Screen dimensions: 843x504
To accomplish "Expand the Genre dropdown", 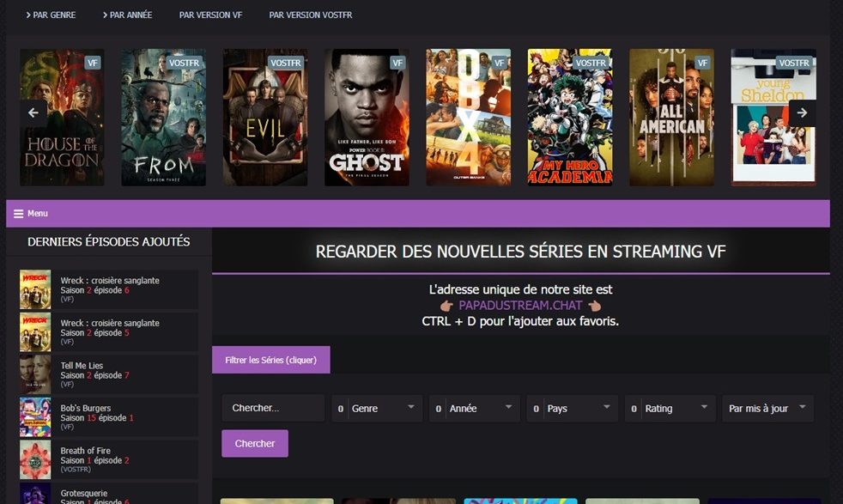I will click(377, 408).
